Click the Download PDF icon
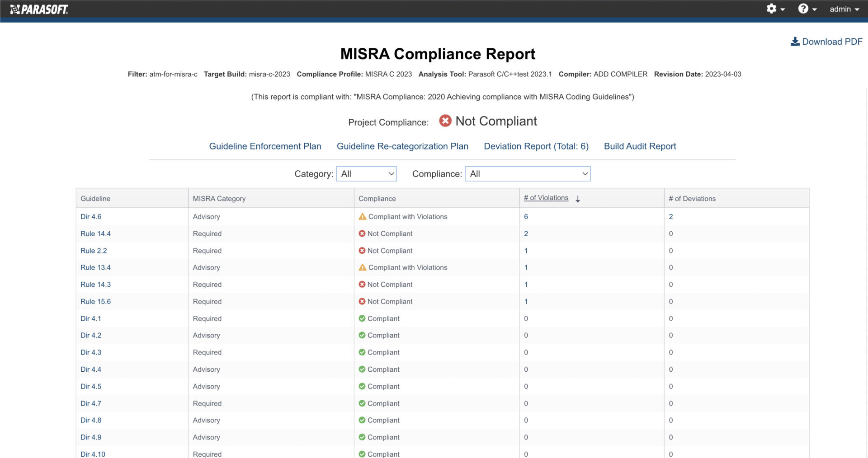Screen dimensions: 868x458 click(795, 42)
